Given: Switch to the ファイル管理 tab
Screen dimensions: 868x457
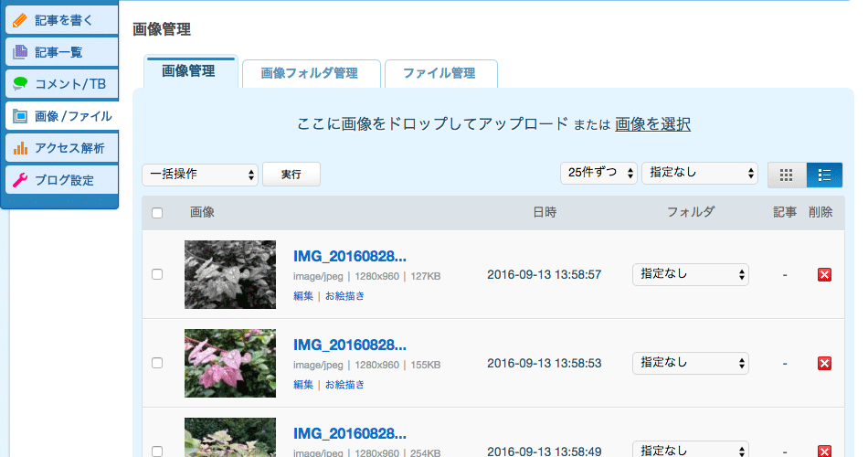Looking at the screenshot, I should click(440, 74).
